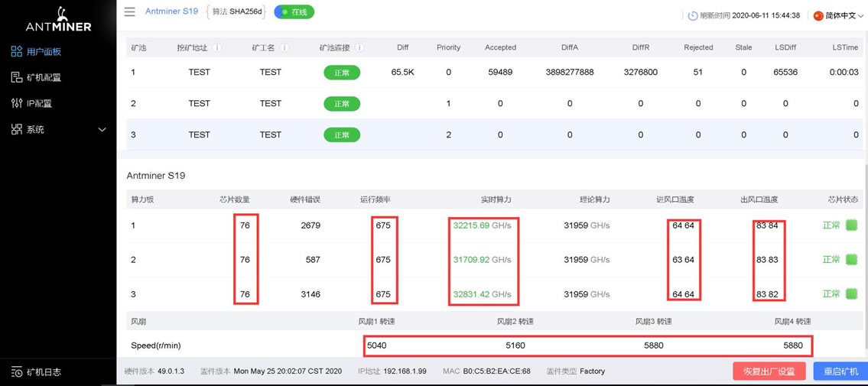Click the blue 重启矿机 button
This screenshot has height=386, width=868.
pos(840,371)
